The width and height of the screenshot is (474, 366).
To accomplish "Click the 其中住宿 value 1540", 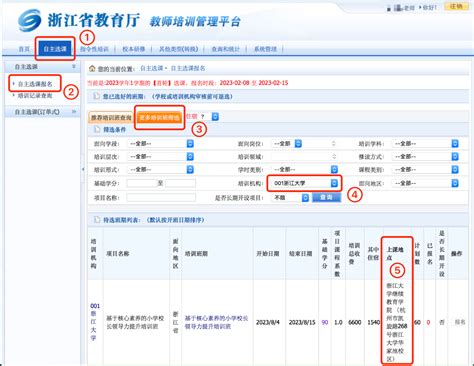I will 374,322.
